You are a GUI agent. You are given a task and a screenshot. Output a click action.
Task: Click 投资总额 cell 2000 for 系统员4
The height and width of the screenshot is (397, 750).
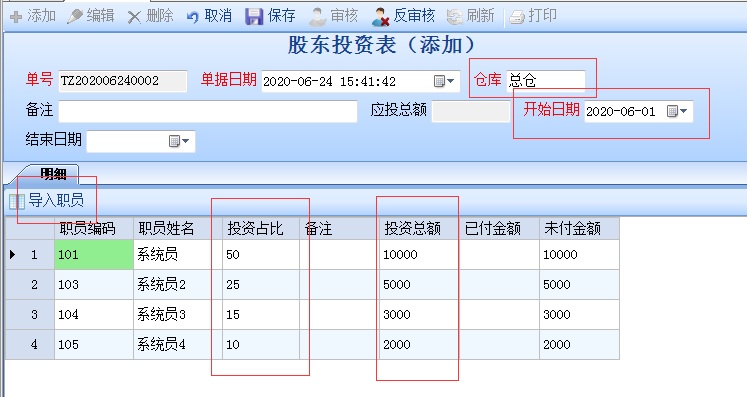[419, 344]
